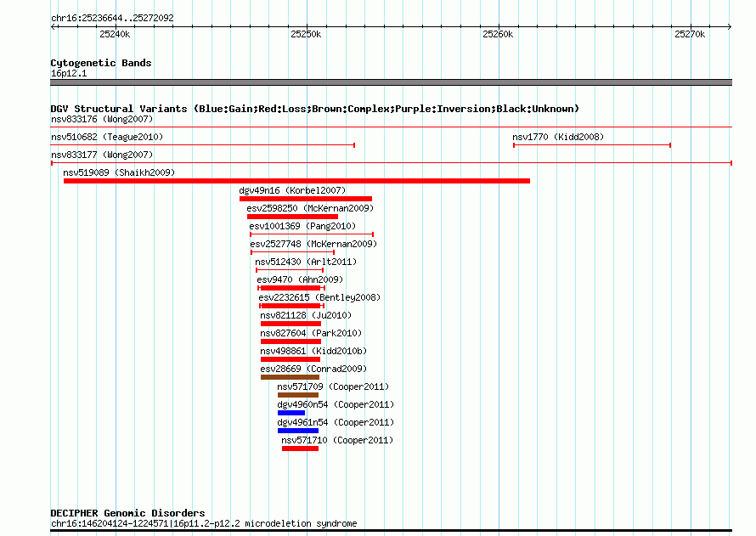Click the 25250k ruler tick label
This screenshot has height=536, width=756.
(x=306, y=34)
